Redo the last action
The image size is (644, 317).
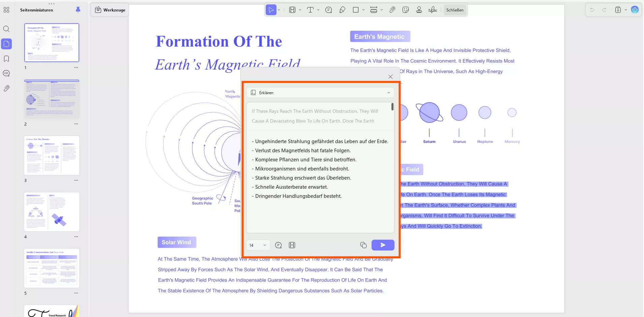coord(604,10)
